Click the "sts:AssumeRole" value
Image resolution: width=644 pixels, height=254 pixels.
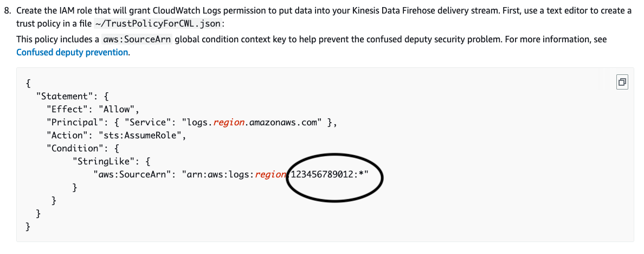pyautogui.click(x=143, y=135)
